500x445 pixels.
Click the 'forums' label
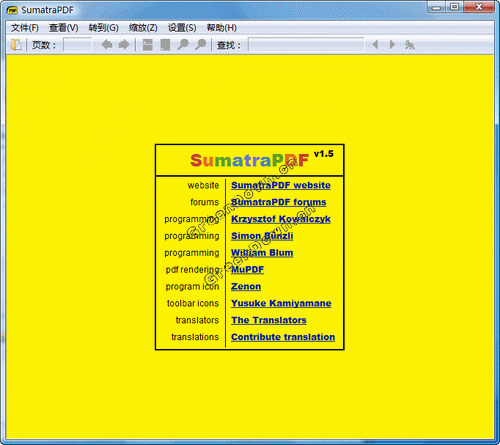click(205, 202)
